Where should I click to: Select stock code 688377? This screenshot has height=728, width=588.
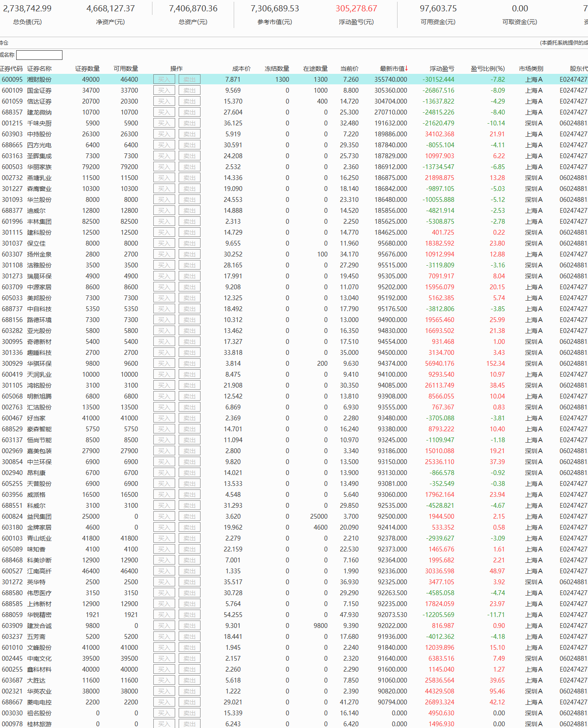[x=12, y=211]
